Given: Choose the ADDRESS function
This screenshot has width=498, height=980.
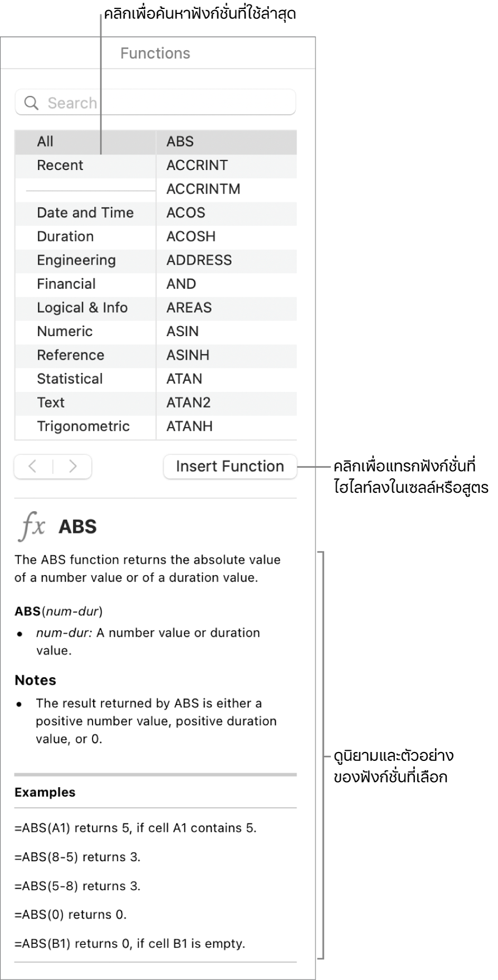Looking at the screenshot, I should pyautogui.click(x=199, y=260).
